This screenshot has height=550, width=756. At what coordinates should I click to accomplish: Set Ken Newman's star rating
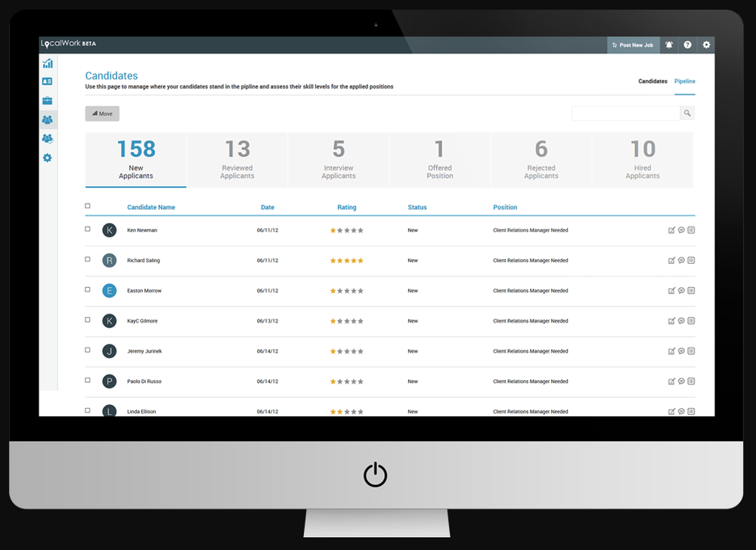[x=347, y=230]
